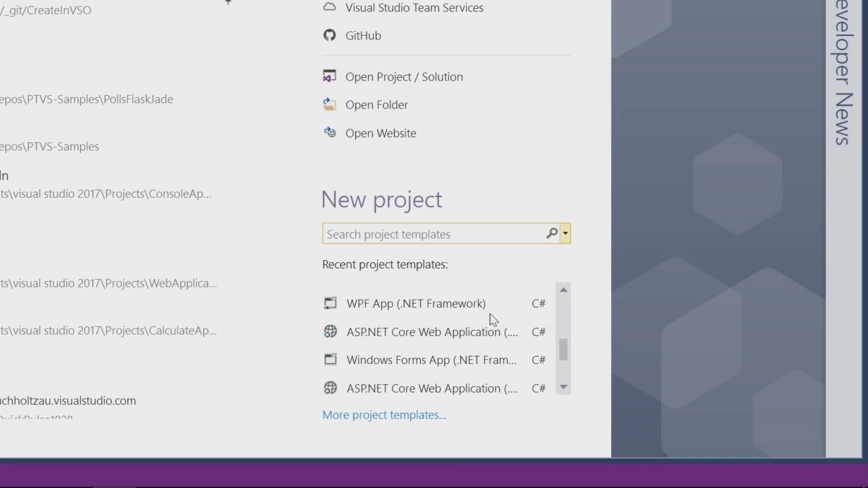The height and width of the screenshot is (488, 868).
Task: Click the Visual Studio Team Services cloud icon
Action: coord(330,7)
